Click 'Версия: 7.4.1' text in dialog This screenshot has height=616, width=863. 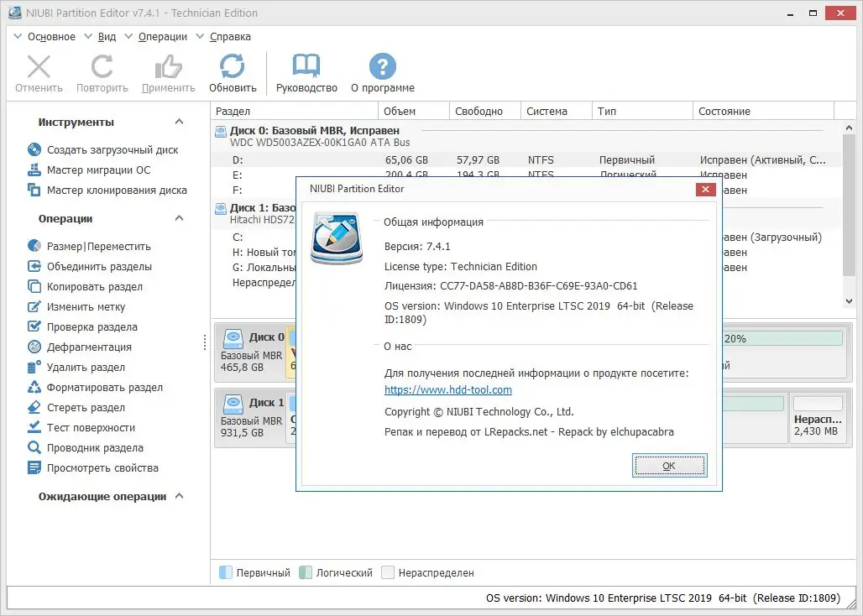pos(417,247)
